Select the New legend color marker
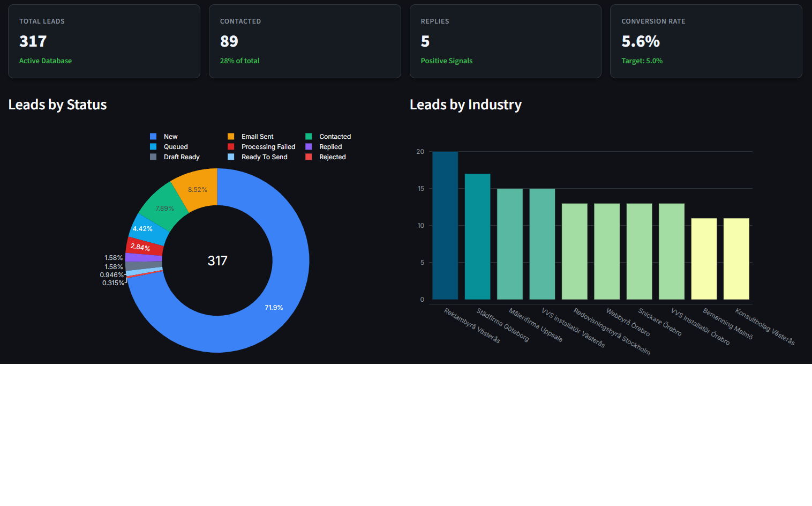The height and width of the screenshot is (506, 812). point(154,136)
